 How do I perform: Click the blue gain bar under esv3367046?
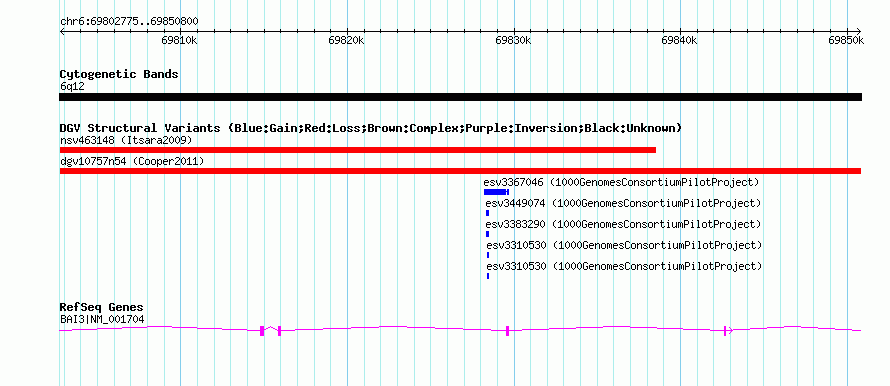(496, 192)
